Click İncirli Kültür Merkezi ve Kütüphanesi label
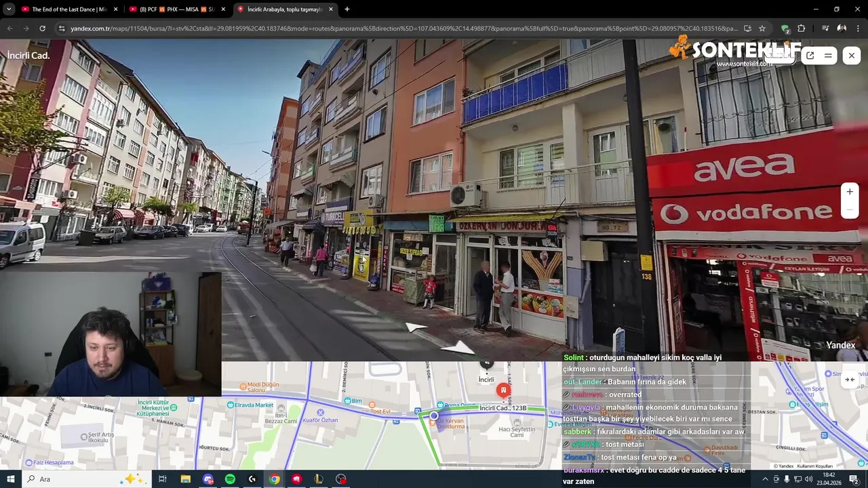868x488 pixels. tap(152, 407)
